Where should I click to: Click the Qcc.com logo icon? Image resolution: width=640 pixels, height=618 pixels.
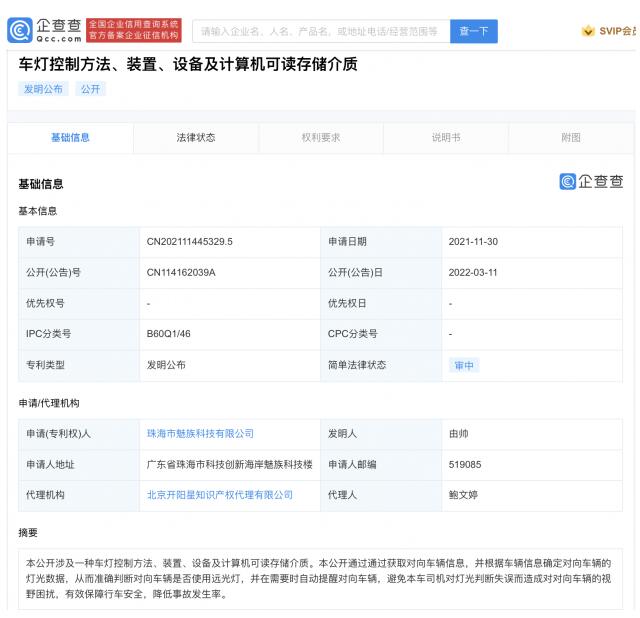(20, 30)
